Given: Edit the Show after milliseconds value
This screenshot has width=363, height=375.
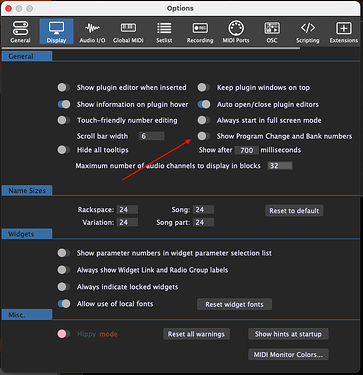Looking at the screenshot, I should click(x=247, y=150).
